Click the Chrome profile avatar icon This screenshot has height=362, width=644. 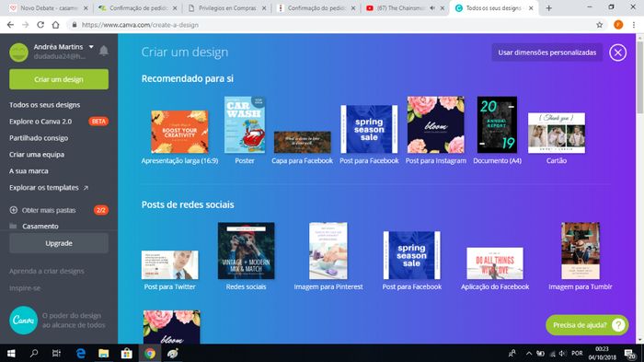click(x=618, y=25)
